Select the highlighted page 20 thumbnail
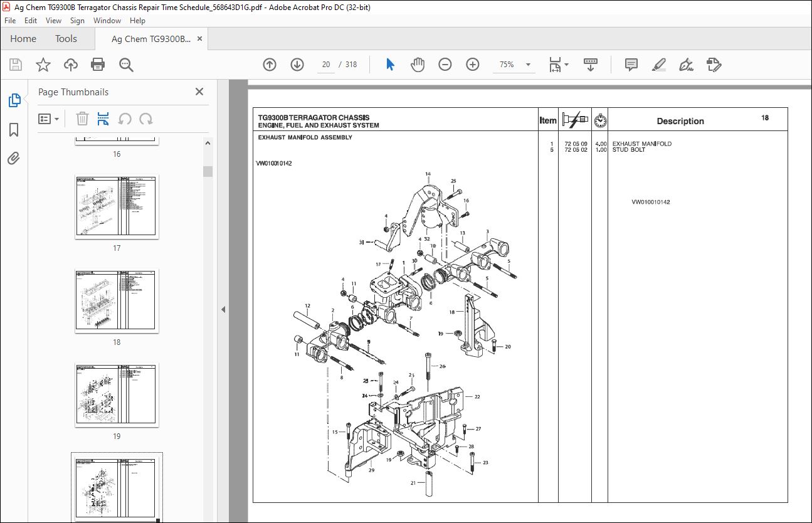Image resolution: width=812 pixels, height=523 pixels. point(117,488)
